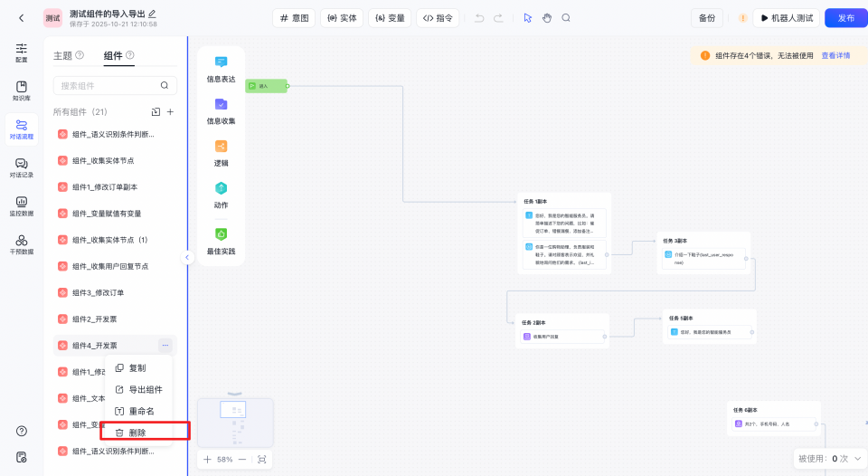Switch to the 主题 tab
Image resolution: width=868 pixels, height=476 pixels.
[63, 56]
